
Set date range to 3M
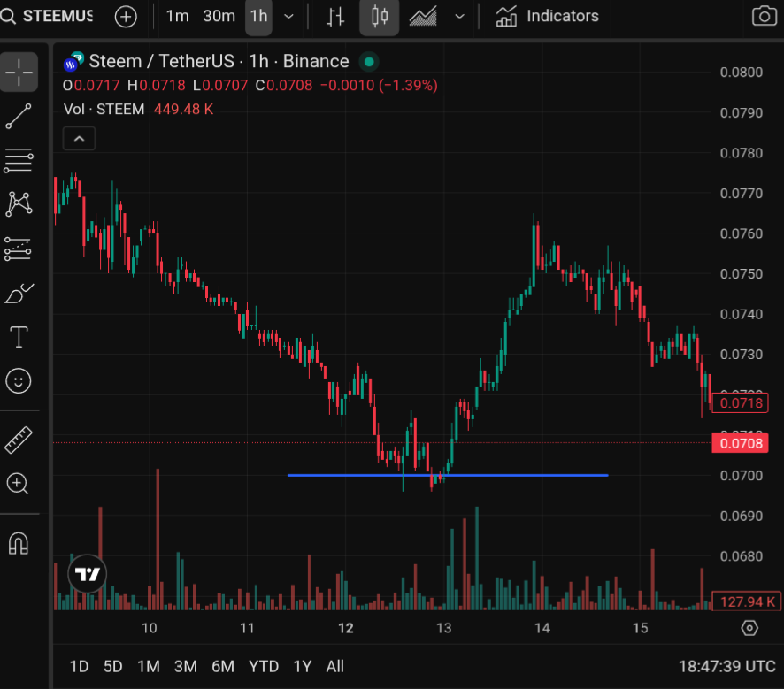tap(186, 667)
